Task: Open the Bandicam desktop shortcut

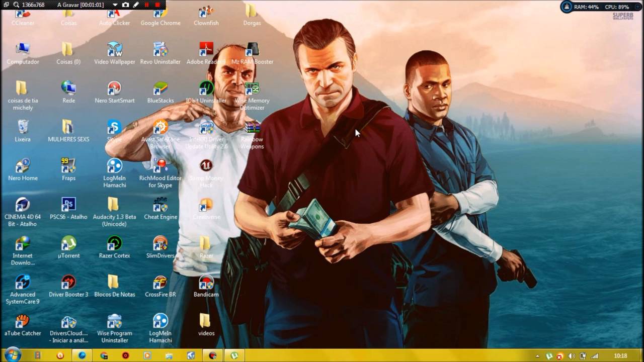Action: [x=206, y=286]
